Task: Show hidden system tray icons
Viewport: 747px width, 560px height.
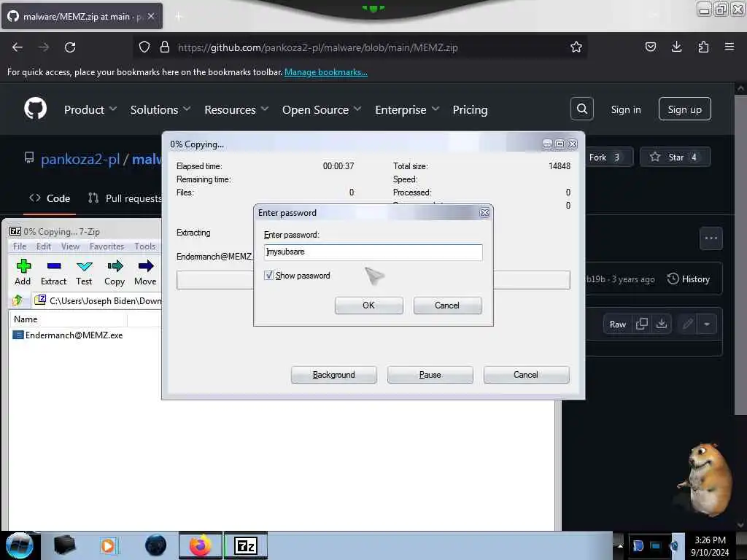Action: point(620,545)
